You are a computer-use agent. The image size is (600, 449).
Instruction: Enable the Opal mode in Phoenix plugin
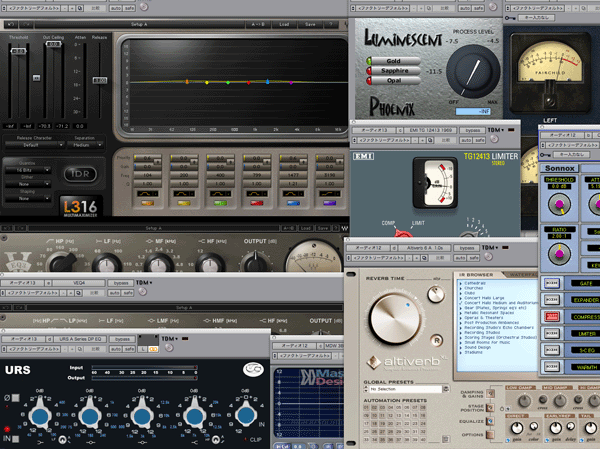click(393, 80)
